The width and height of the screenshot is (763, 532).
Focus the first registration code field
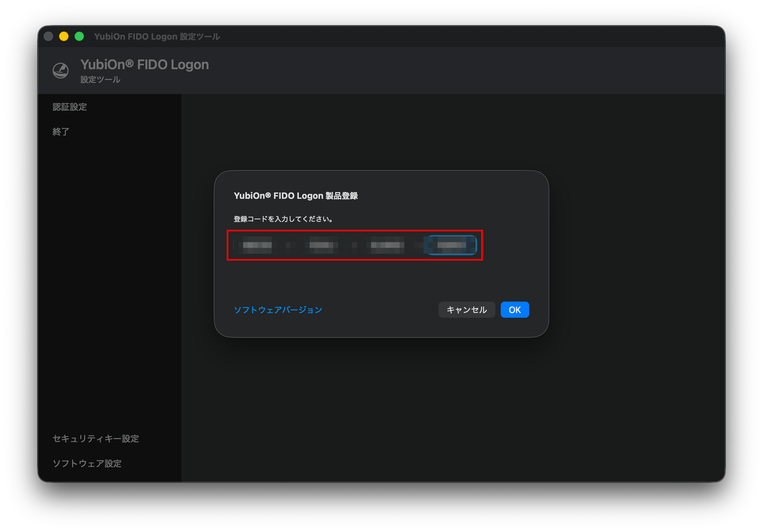(x=257, y=245)
